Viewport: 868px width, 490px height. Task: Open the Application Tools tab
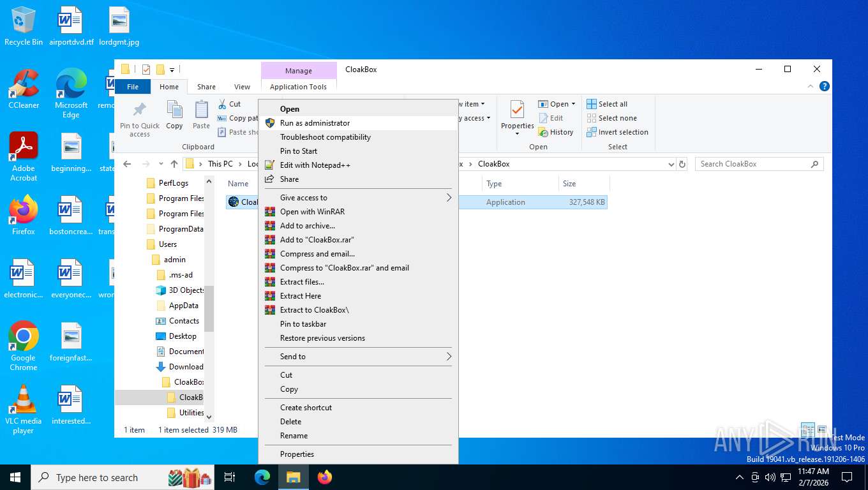pos(298,87)
